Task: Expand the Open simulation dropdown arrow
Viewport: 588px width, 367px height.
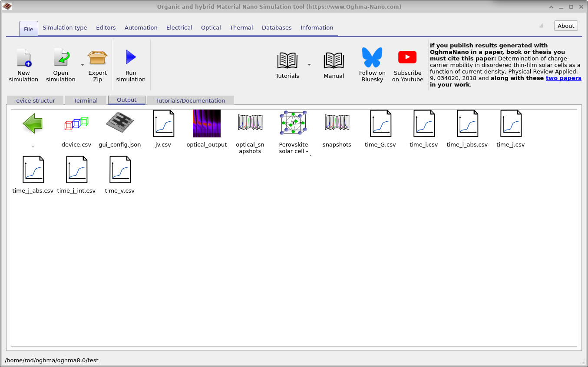Action: (82, 65)
